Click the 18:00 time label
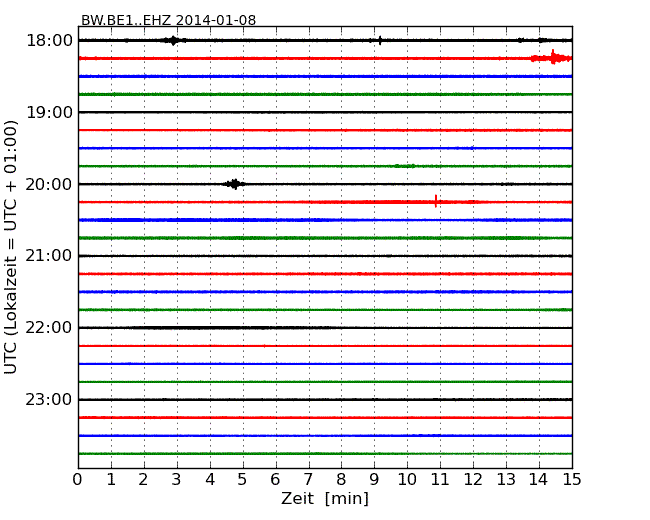The width and height of the screenshot is (650, 520). [x=49, y=41]
